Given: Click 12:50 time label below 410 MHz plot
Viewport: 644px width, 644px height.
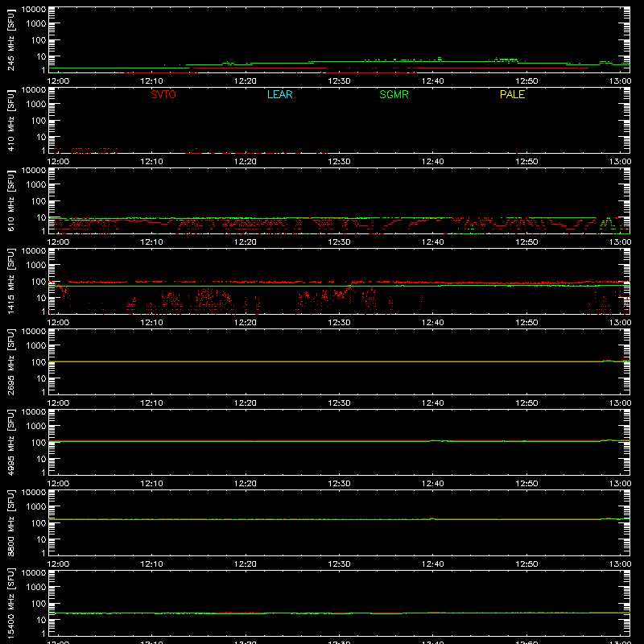Looking at the screenshot, I should click(x=526, y=162).
